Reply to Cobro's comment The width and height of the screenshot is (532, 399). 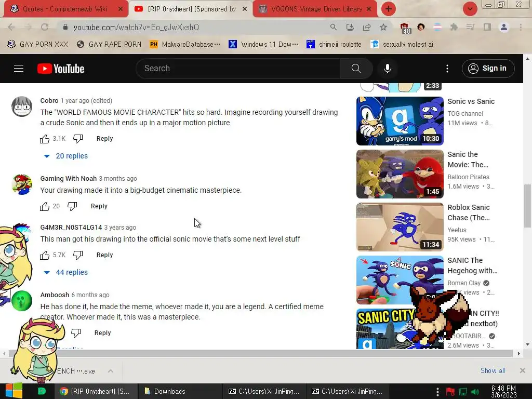pyautogui.click(x=104, y=139)
